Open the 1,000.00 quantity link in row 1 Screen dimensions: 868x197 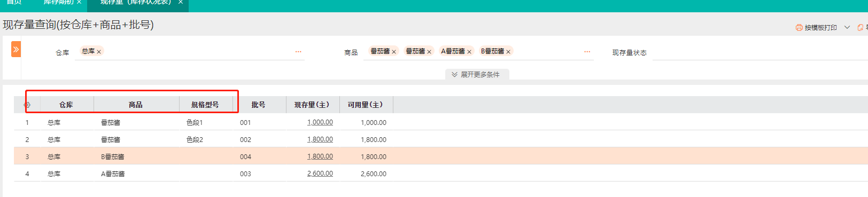[x=320, y=122]
